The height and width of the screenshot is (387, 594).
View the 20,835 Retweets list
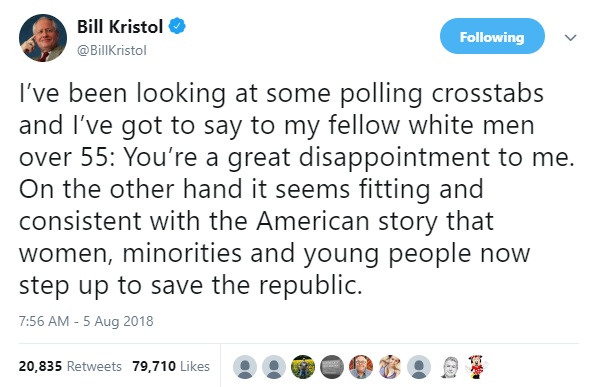tap(70, 366)
